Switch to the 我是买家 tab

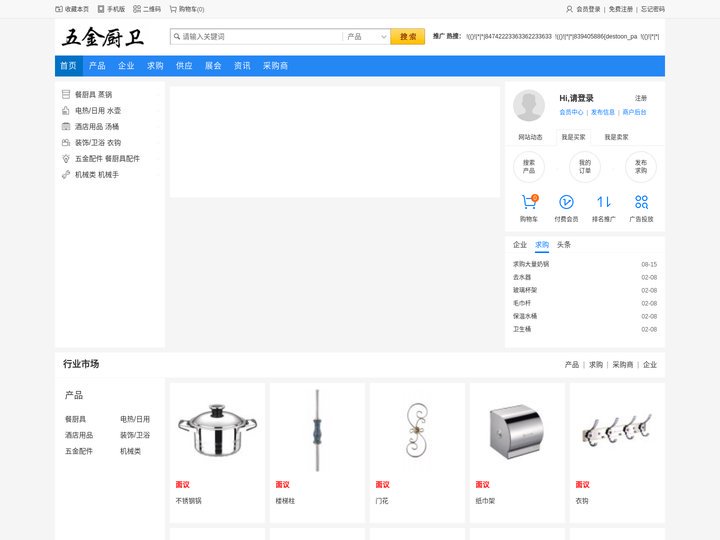click(574, 137)
